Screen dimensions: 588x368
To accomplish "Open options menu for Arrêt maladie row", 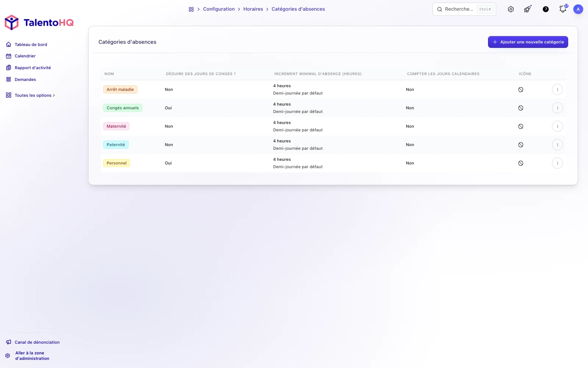I will (557, 89).
